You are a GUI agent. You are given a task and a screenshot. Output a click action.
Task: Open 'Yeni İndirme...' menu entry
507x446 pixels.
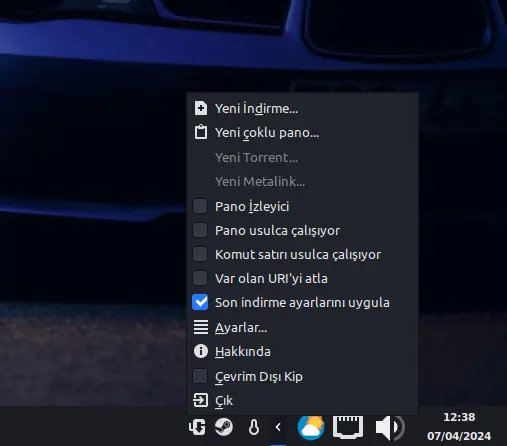click(302, 108)
